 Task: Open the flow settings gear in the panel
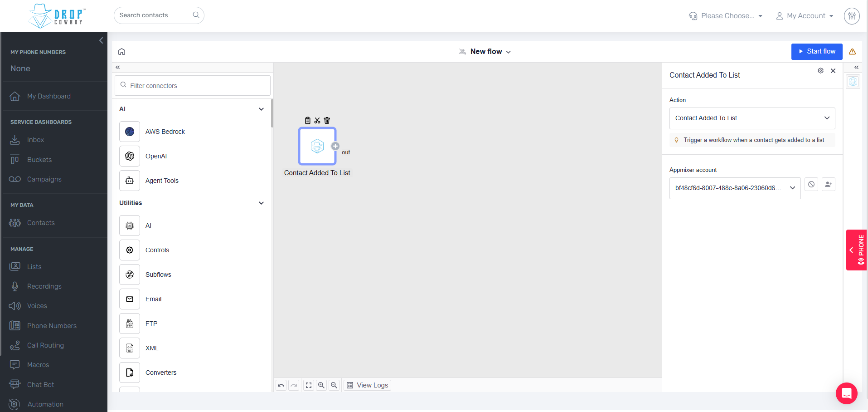[x=820, y=71]
